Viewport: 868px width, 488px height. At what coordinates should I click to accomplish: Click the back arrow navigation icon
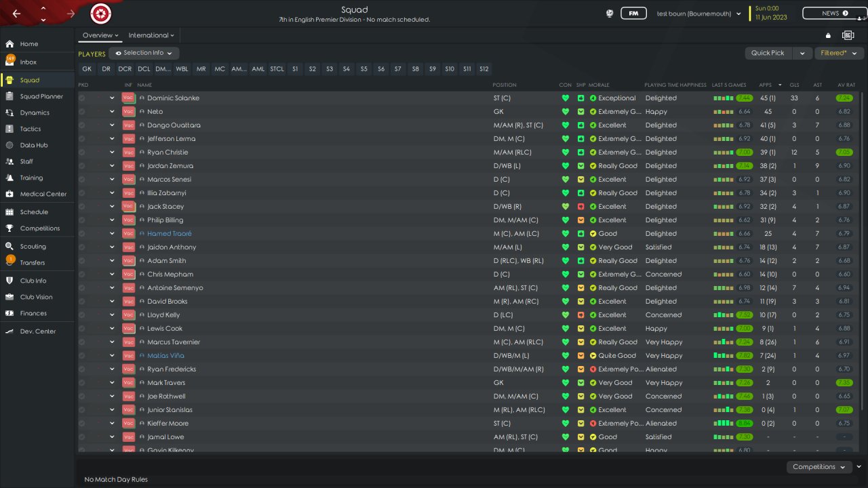point(16,14)
